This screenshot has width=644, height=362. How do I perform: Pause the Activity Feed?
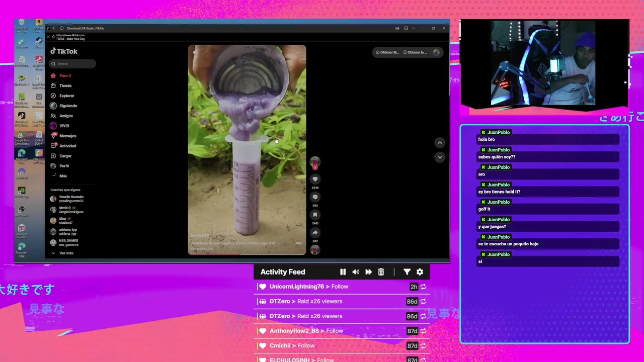click(x=343, y=272)
